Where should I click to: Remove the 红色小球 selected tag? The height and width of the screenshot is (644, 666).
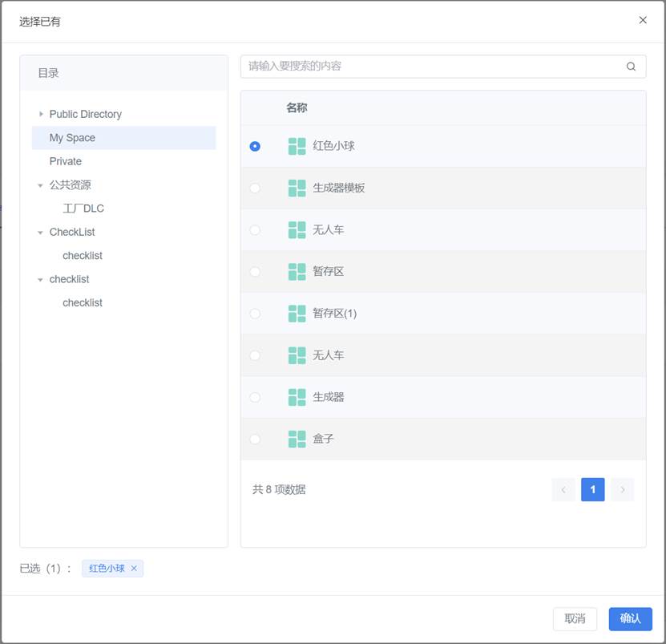click(134, 569)
